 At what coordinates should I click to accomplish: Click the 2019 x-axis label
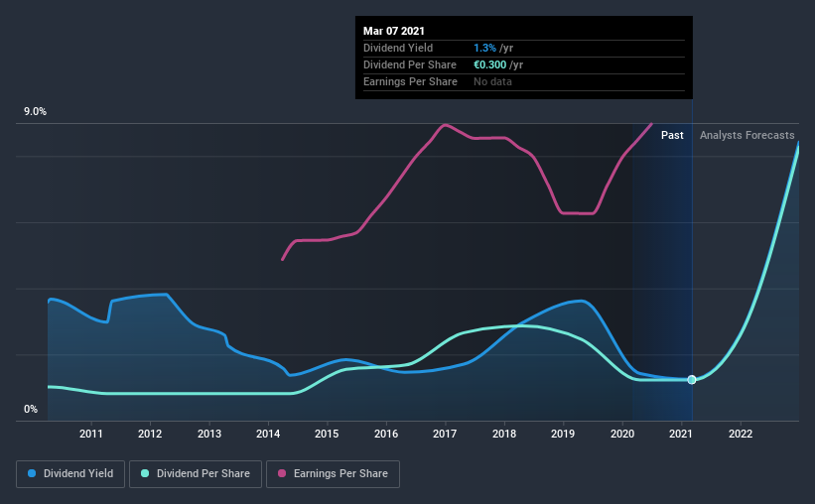pyautogui.click(x=563, y=434)
